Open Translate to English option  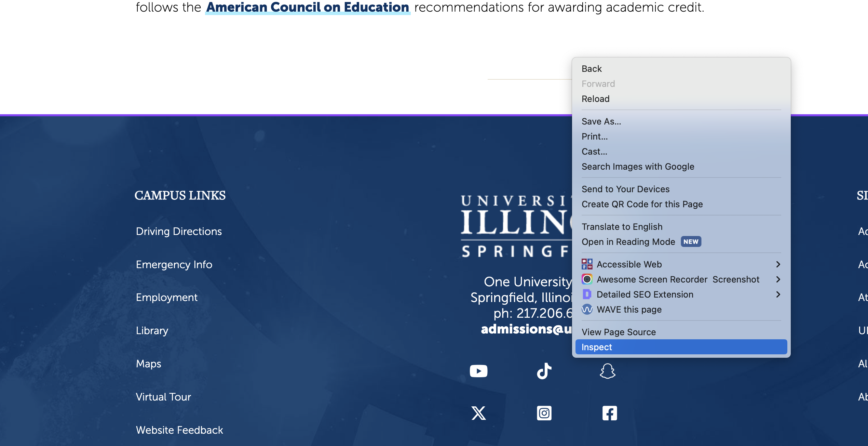[x=622, y=226]
